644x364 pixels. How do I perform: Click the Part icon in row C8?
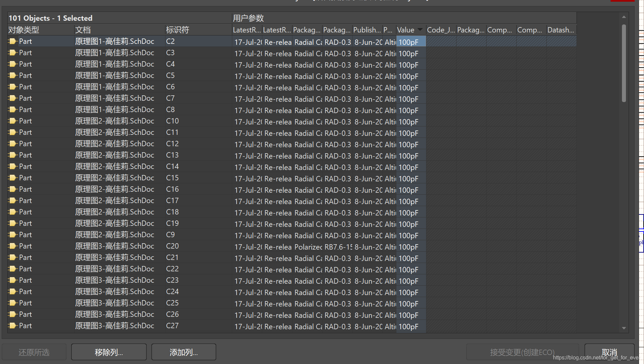coord(13,110)
